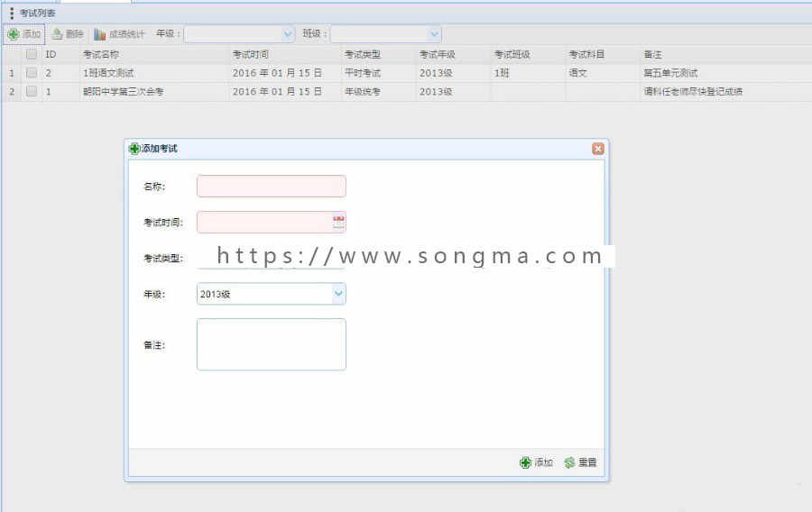This screenshot has width=812, height=512.
Task: Expand the 班级 filter dropdown in toolbar
Action: pyautogui.click(x=434, y=34)
